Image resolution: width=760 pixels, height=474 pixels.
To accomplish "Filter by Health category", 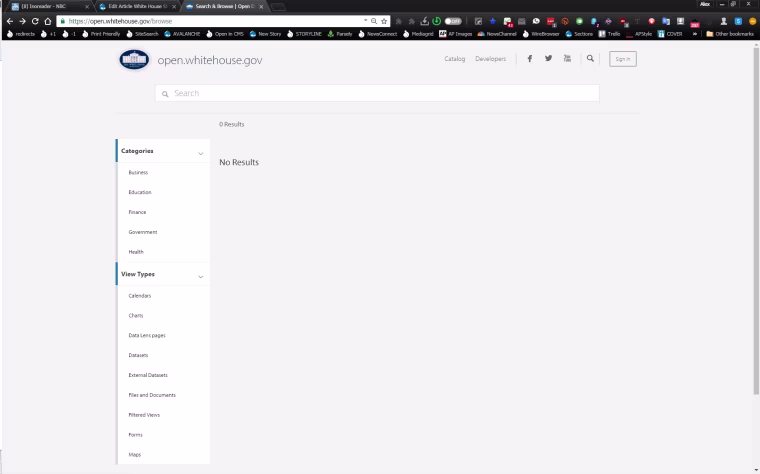I will click(136, 252).
